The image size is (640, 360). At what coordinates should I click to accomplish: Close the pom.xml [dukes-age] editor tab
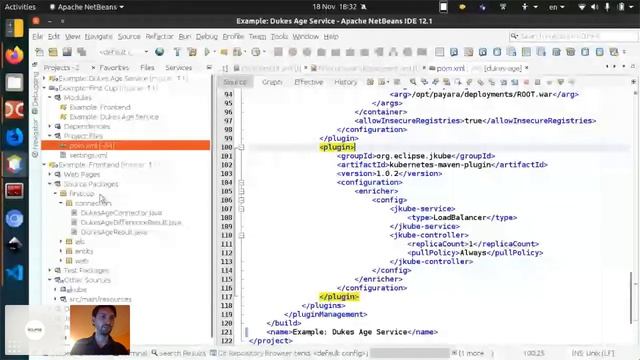[x=527, y=68]
